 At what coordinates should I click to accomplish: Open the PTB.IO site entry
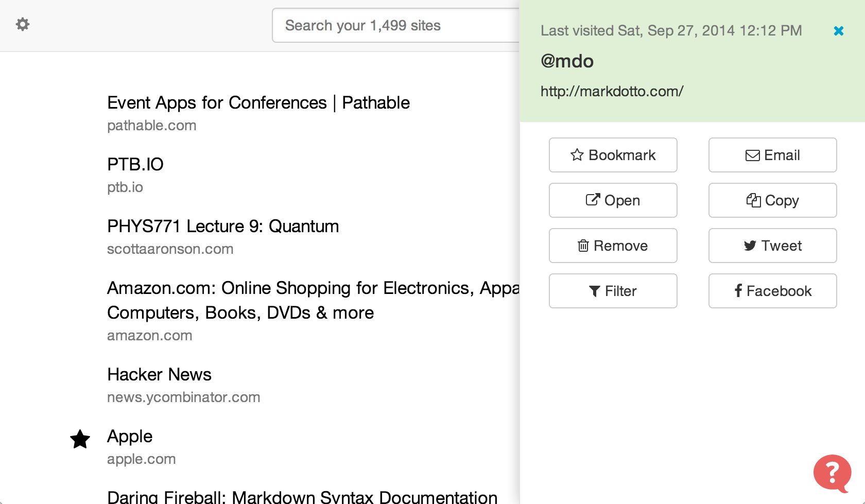[135, 165]
